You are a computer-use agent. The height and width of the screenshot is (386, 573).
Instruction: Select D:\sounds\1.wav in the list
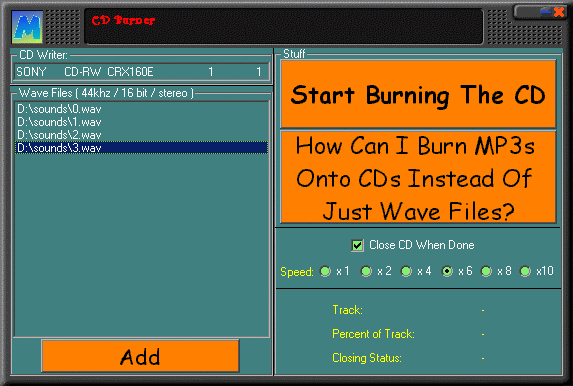coord(141,122)
